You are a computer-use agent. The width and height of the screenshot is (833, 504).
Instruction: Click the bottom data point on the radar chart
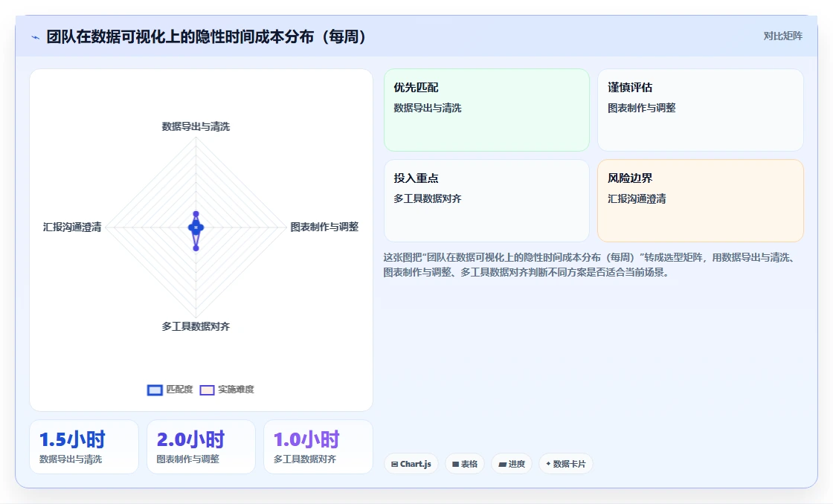click(196, 248)
